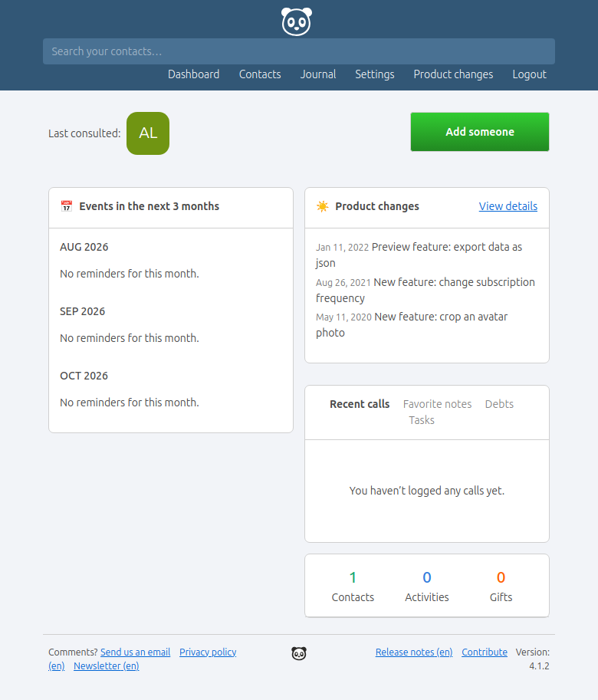This screenshot has width=598, height=700.
Task: Open the Newsletter (en) link
Action: coord(107,665)
